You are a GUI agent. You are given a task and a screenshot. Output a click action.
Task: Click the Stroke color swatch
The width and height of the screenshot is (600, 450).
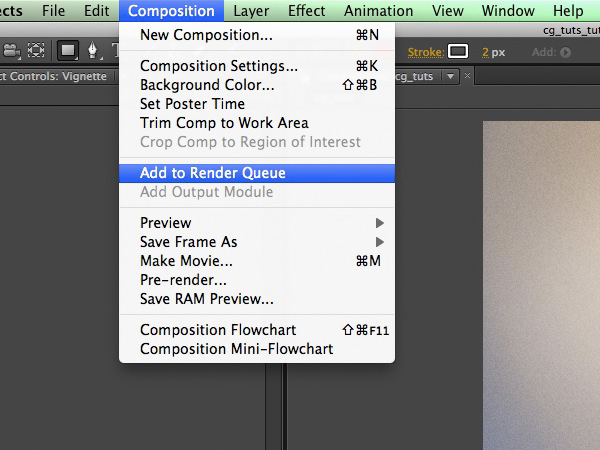coord(458,52)
